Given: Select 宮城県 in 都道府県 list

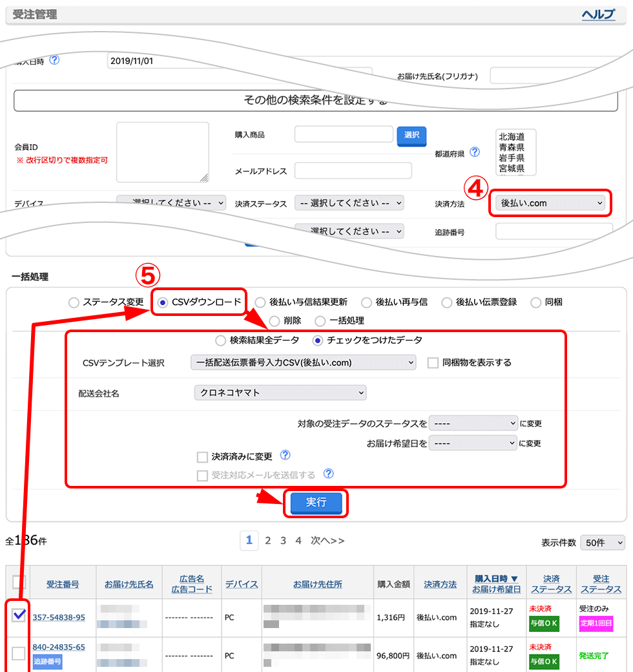Looking at the screenshot, I should 512,169.
